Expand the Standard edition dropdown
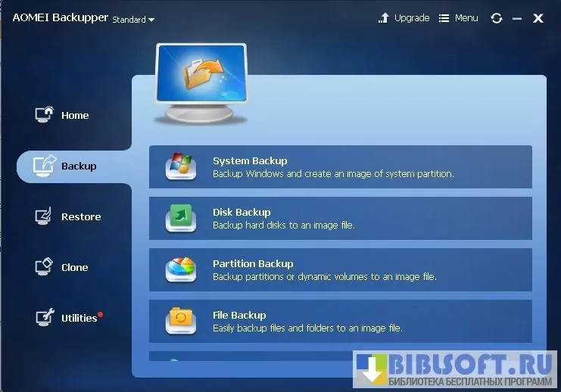 pyautogui.click(x=133, y=20)
